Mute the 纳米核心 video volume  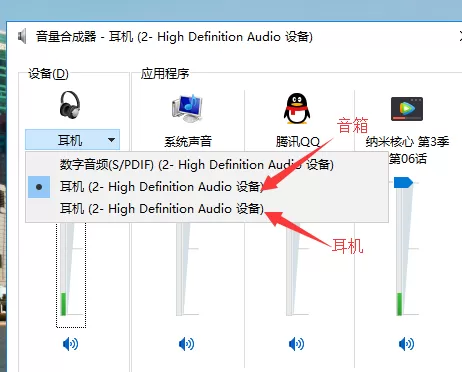pos(406,344)
